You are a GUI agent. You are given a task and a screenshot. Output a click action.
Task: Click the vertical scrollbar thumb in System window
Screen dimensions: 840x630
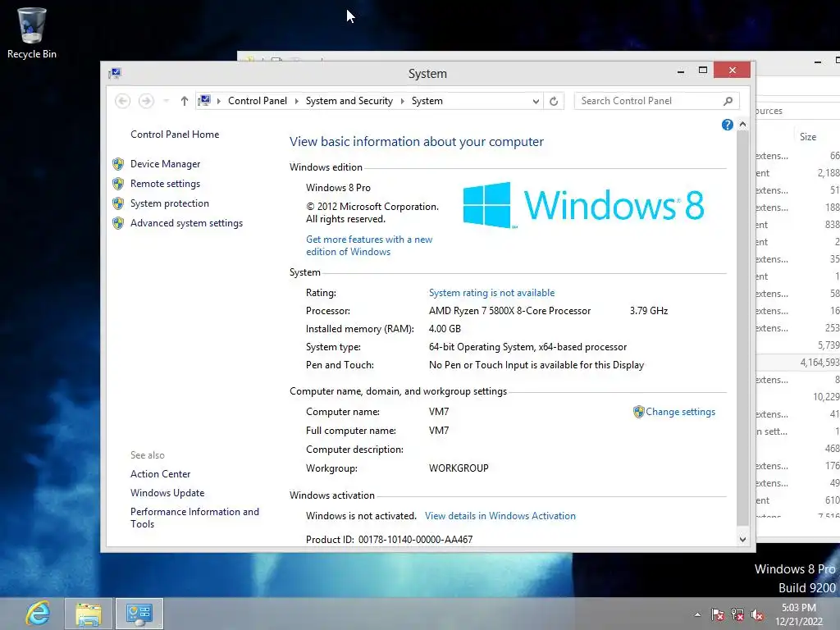(x=742, y=328)
